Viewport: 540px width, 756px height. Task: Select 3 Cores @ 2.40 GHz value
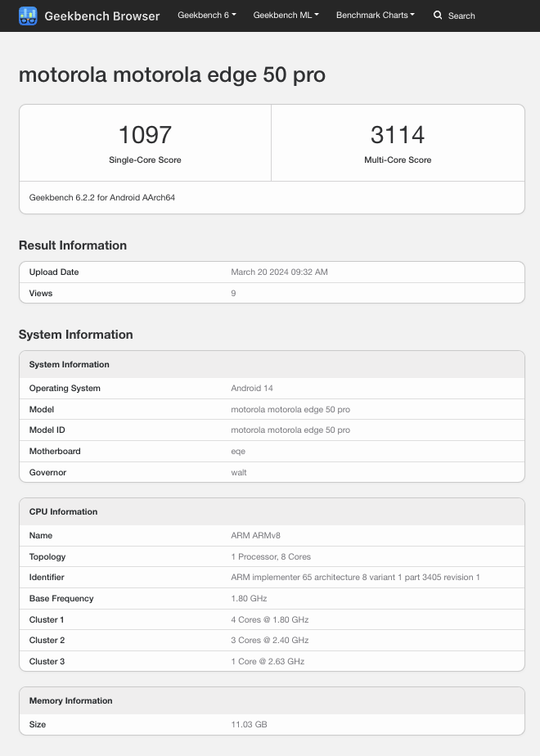tap(269, 641)
